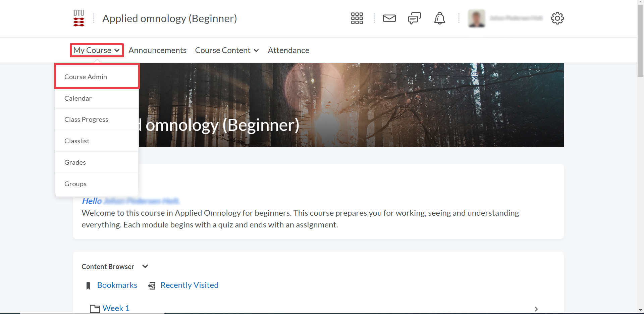Go to the Announcements page
Screen dimensions: 644x314
pyautogui.click(x=157, y=50)
